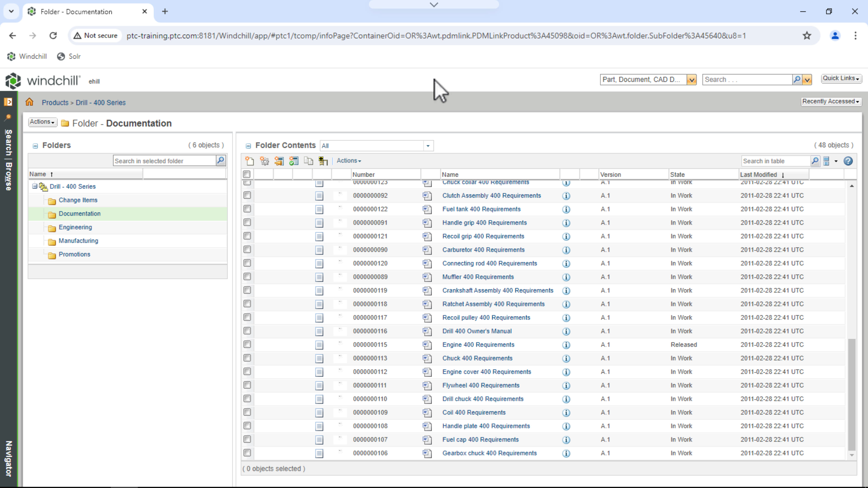
Task: Open the Recently Accessed menu
Action: [831, 102]
